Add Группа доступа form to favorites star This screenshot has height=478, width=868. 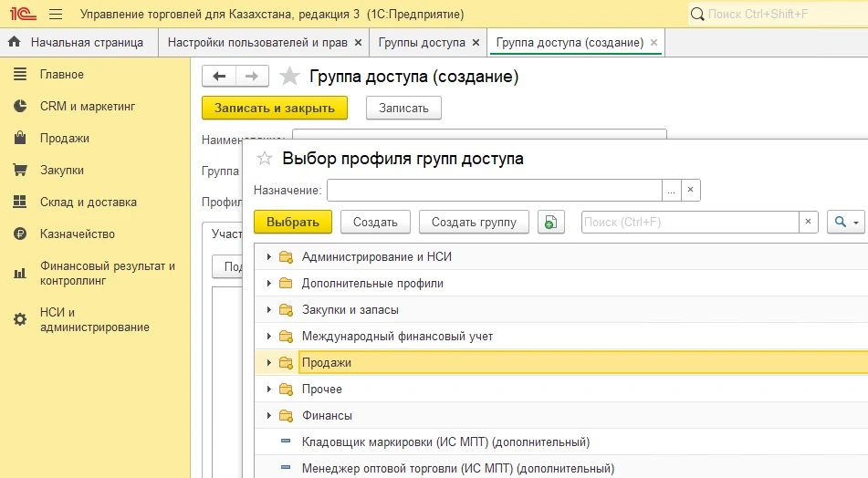pyautogui.click(x=289, y=77)
